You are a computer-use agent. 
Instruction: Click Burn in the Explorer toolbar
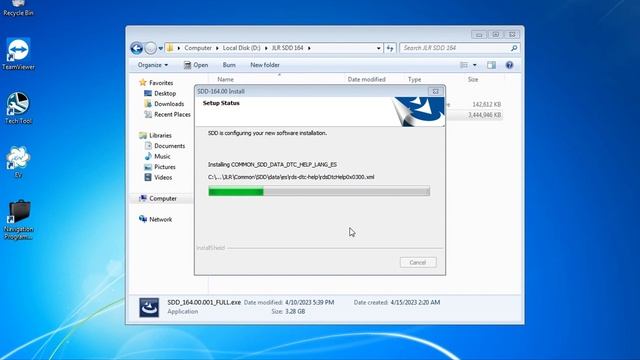click(229, 65)
